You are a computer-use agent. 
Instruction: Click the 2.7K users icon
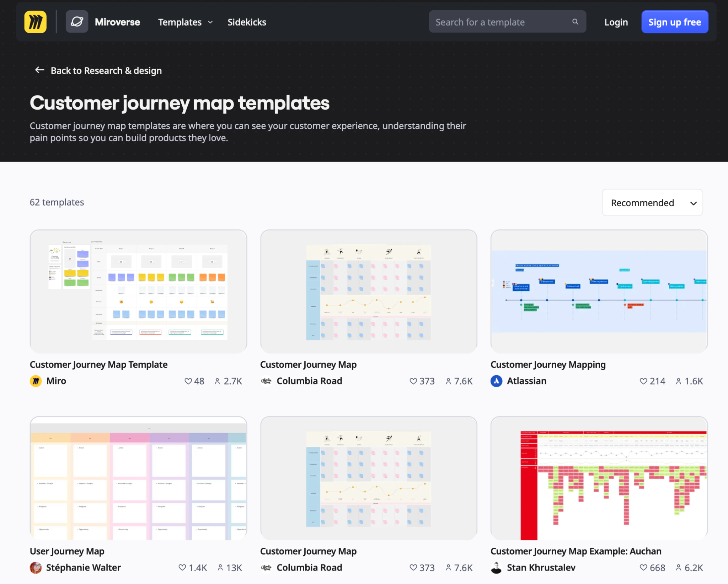coord(217,381)
